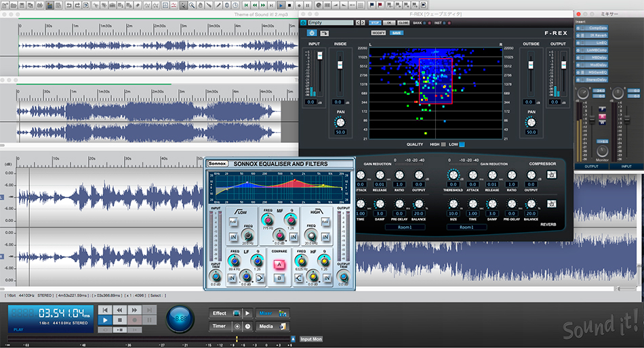Click the clock icon in the top toolbar

click(x=235, y=5)
